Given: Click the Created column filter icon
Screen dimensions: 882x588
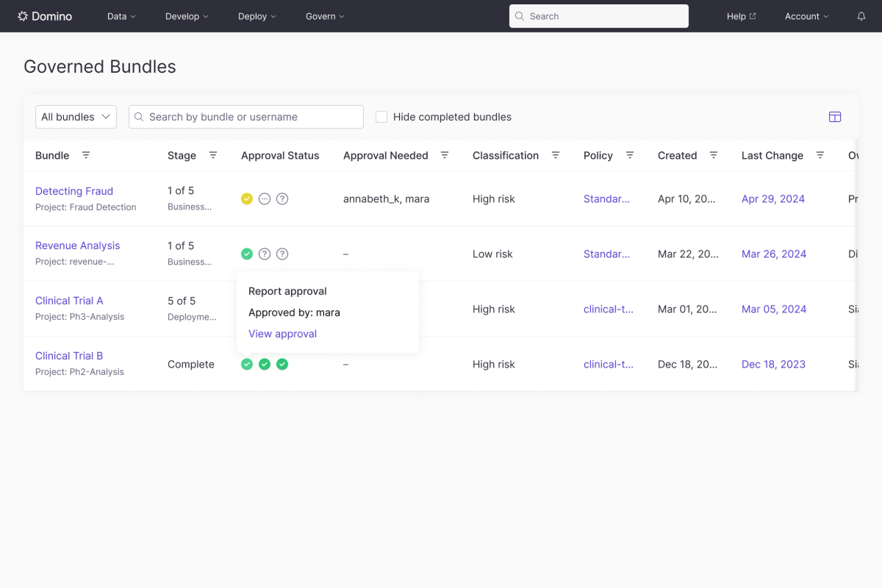Looking at the screenshot, I should [x=714, y=155].
